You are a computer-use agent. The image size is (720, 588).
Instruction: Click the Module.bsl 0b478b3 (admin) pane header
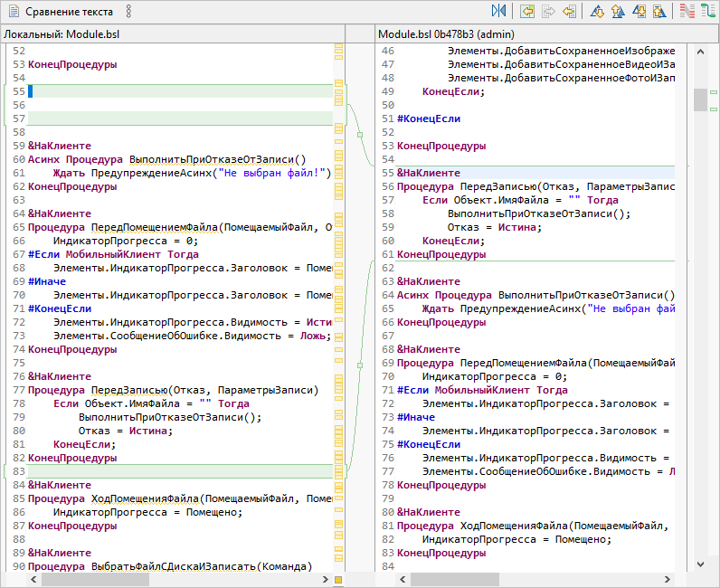coord(446,33)
